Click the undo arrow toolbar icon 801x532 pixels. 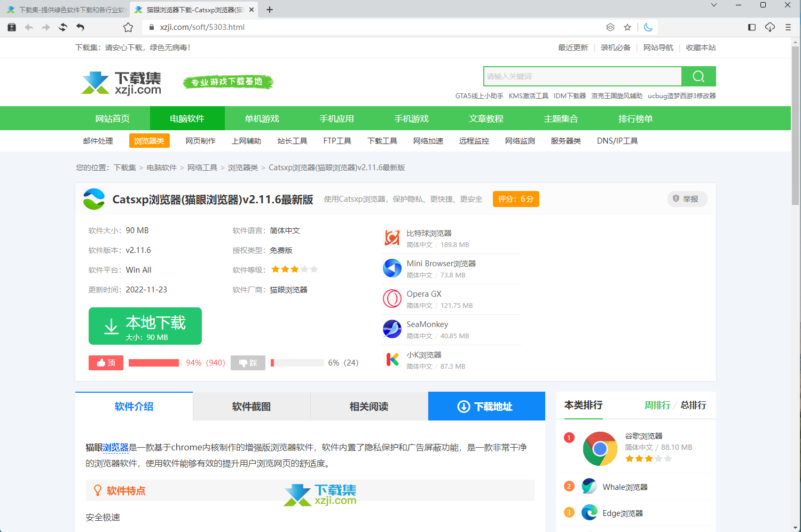tap(80, 27)
